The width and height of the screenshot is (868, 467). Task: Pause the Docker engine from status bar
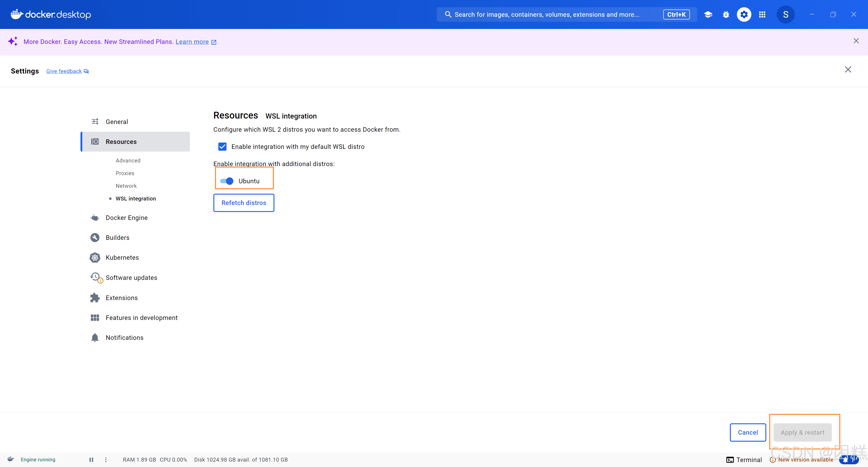(91, 460)
